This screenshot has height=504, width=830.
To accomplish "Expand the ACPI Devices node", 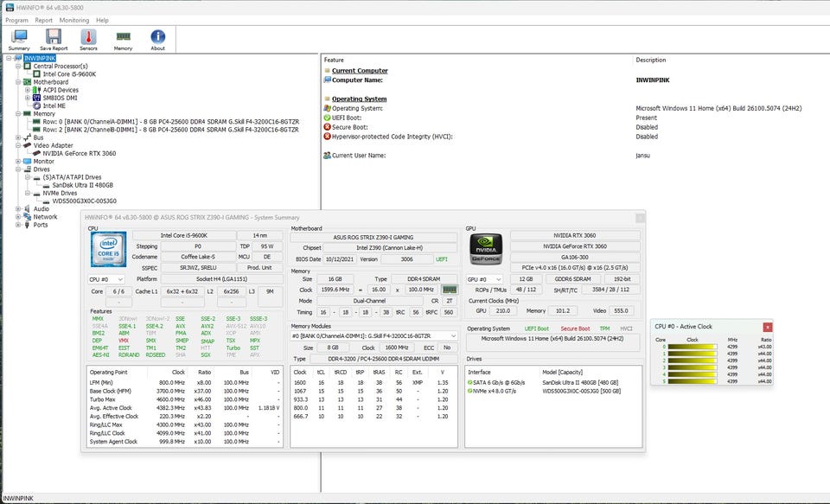I will [x=28, y=90].
